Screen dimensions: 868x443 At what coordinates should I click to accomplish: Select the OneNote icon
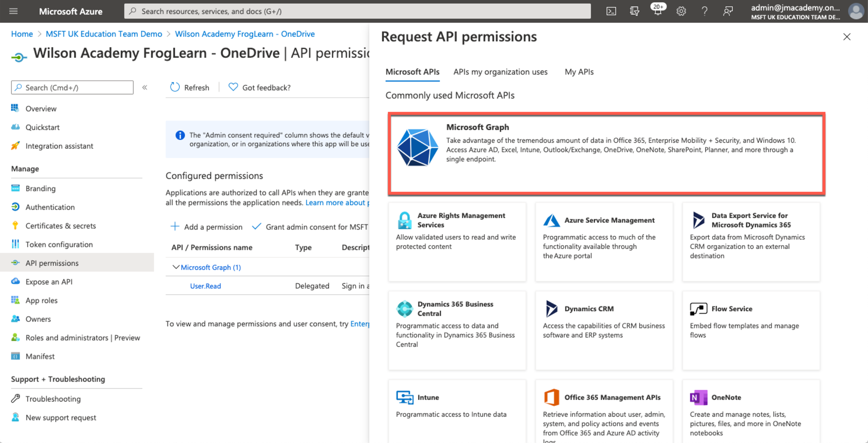point(698,397)
